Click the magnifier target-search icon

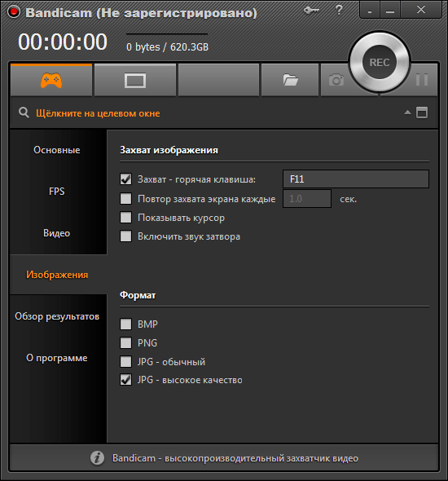(x=24, y=113)
